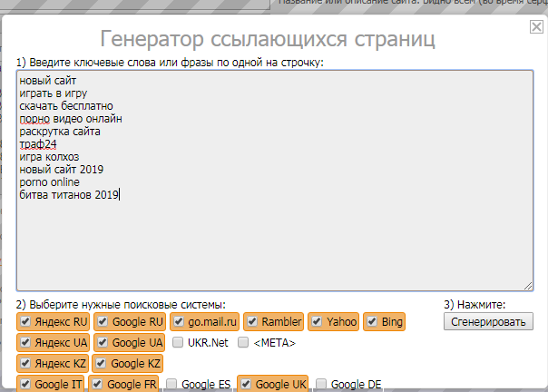Deselect the Yahoo search engine
This screenshot has width=548, height=392.
pos(318,322)
